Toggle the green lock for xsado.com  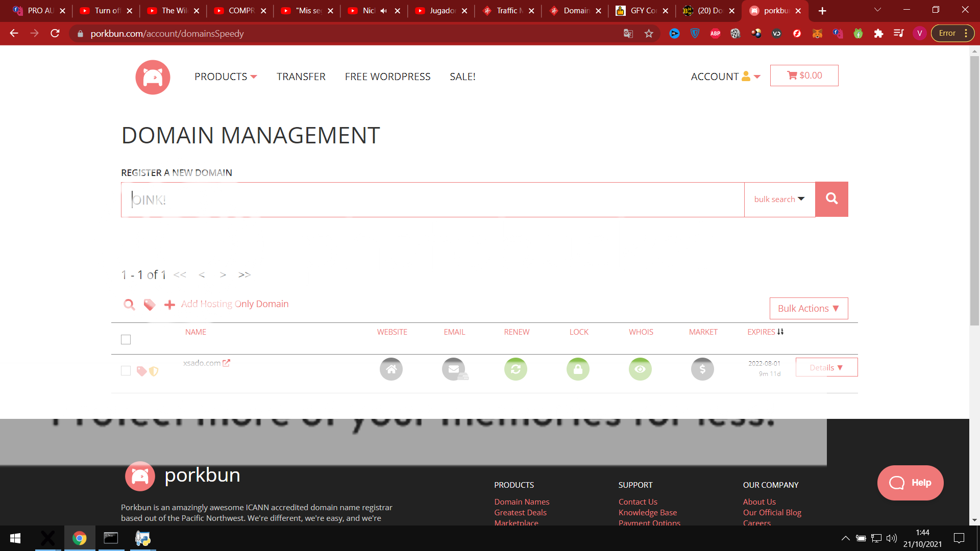[578, 369]
